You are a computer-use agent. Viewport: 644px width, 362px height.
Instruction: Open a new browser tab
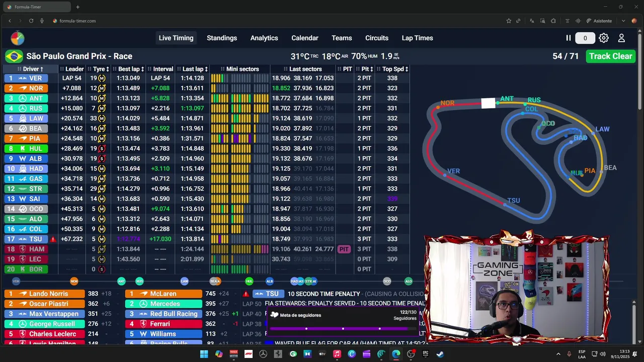(x=77, y=7)
